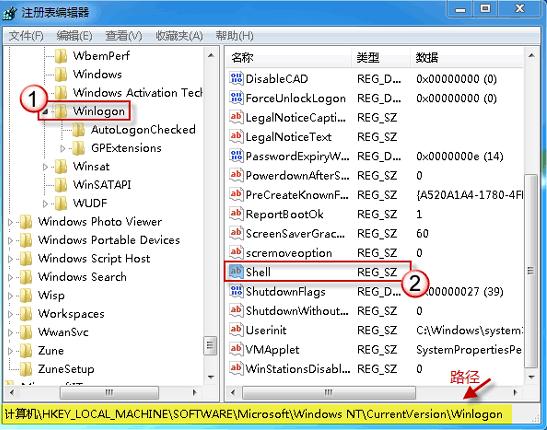Select the Windows Activation Tech key
This screenshot has height=430, width=547.
point(138,93)
